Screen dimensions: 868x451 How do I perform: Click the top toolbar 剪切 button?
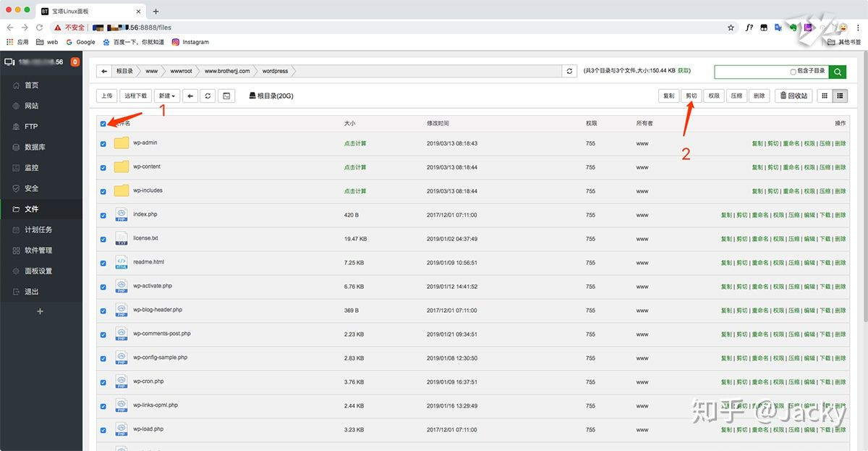pos(692,96)
